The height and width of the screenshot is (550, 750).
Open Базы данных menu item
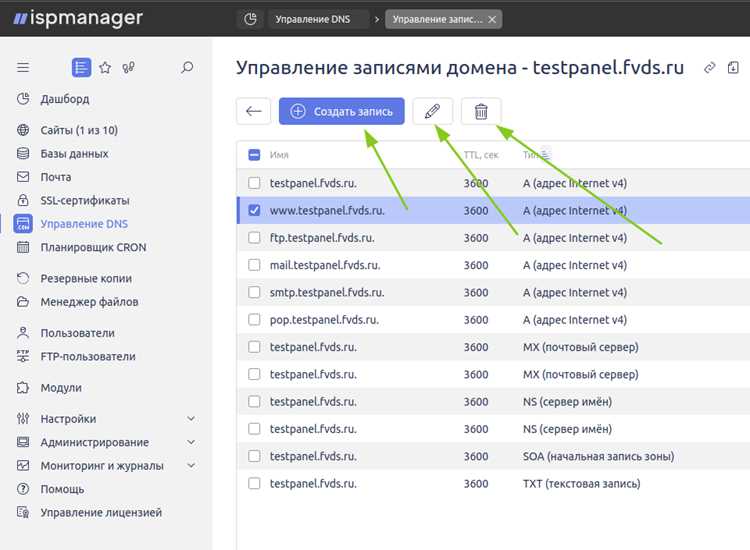pyautogui.click(x=74, y=154)
